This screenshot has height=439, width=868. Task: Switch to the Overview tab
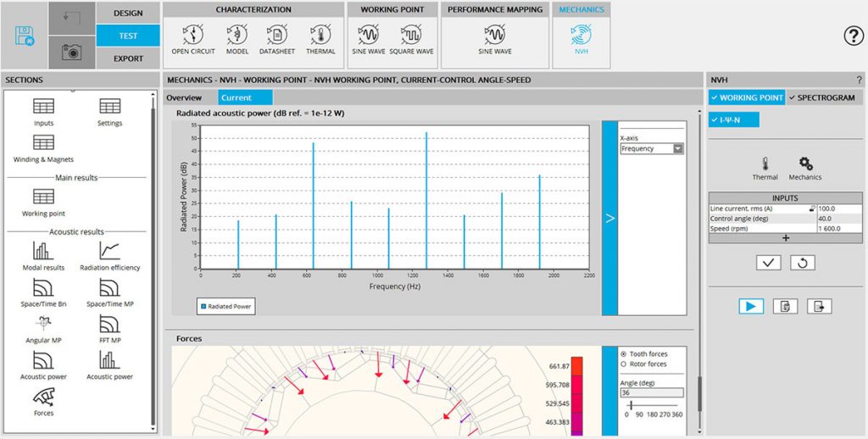coord(184,97)
